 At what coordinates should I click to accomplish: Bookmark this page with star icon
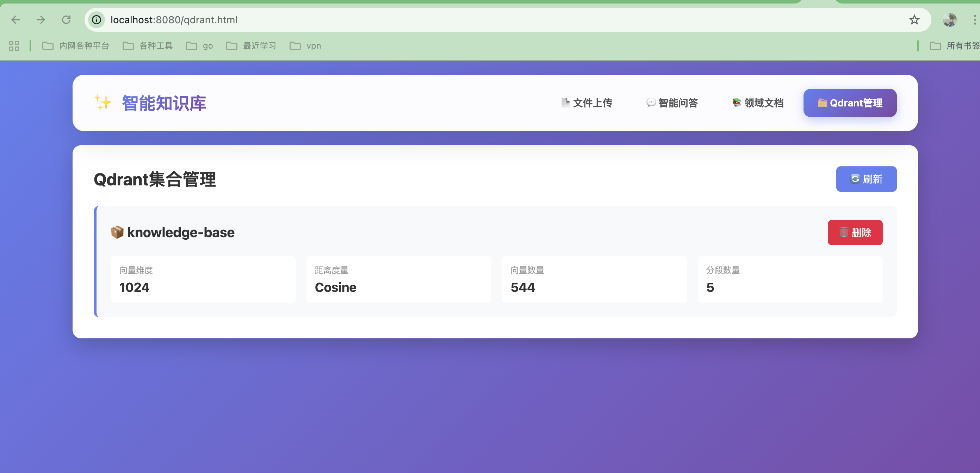(914, 20)
